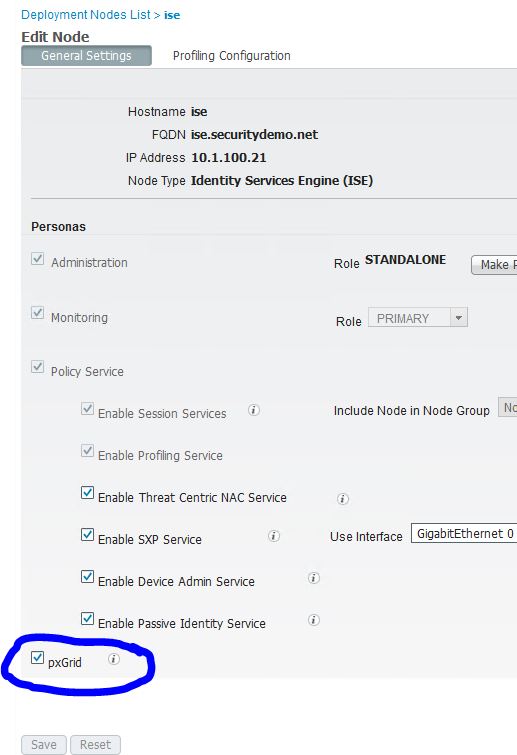Click the pxGrid info icon

click(x=114, y=659)
